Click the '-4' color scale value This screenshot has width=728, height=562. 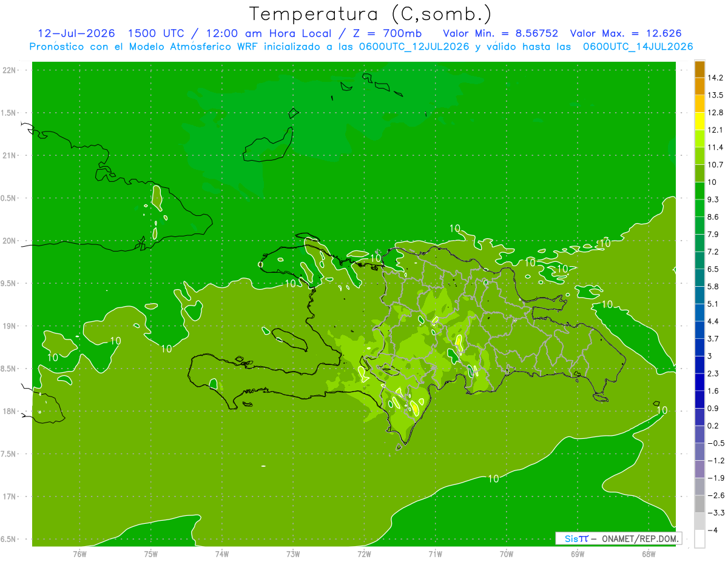713,530
